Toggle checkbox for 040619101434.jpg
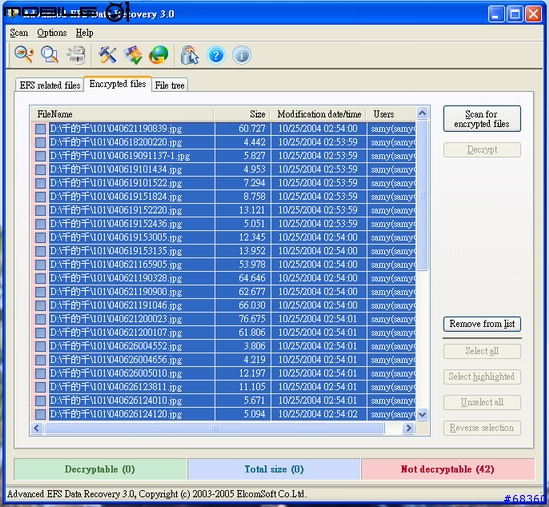The width and height of the screenshot is (549, 507). coord(40,169)
